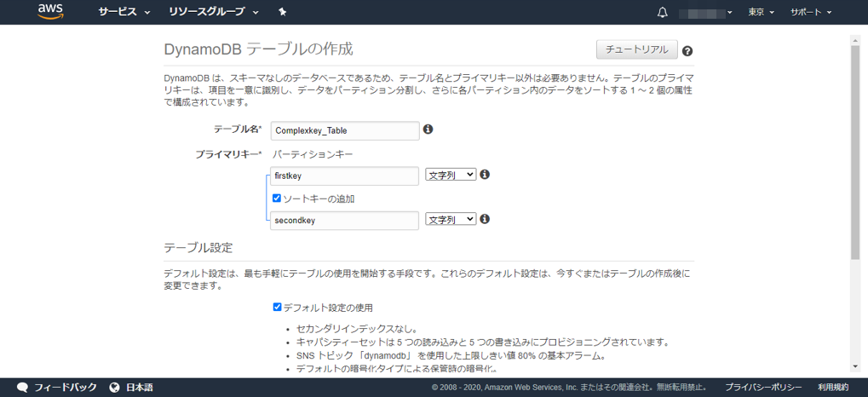
Task: Click the feedback speech bubble icon
Action: tap(23, 387)
